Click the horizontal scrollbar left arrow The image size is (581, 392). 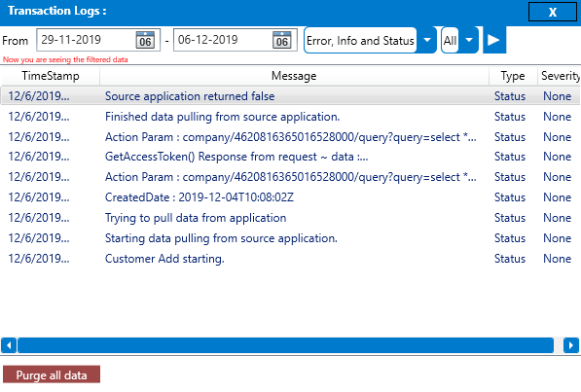pos(9,345)
